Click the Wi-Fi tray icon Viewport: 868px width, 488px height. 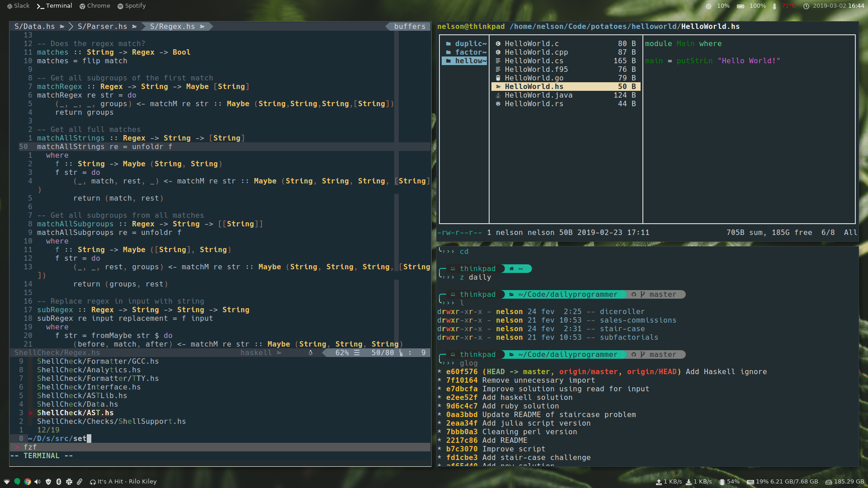tap(7, 482)
